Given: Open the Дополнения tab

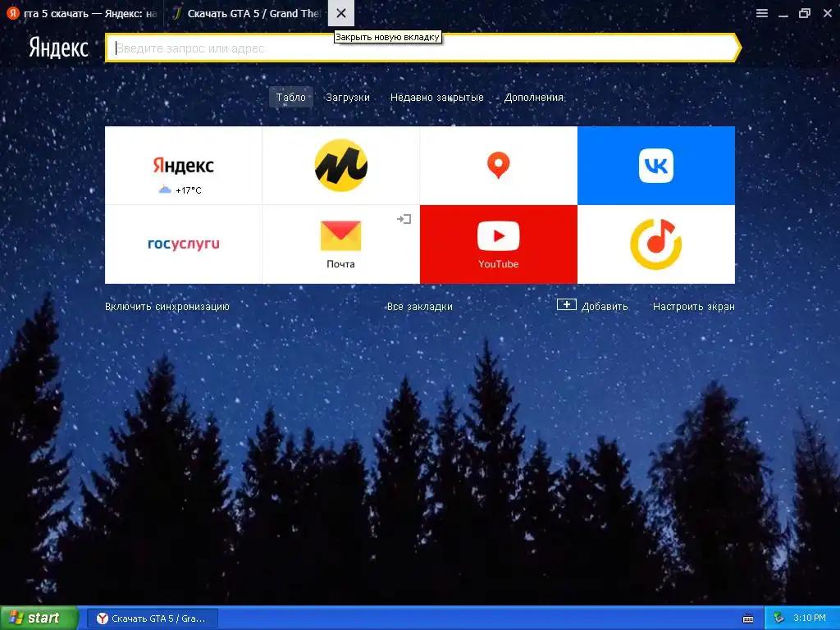Looking at the screenshot, I should click(x=533, y=98).
